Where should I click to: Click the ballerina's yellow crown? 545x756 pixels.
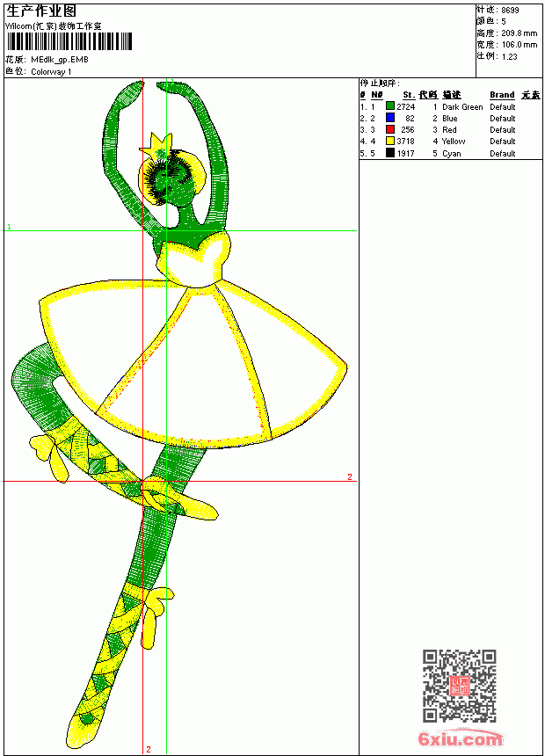point(157,145)
